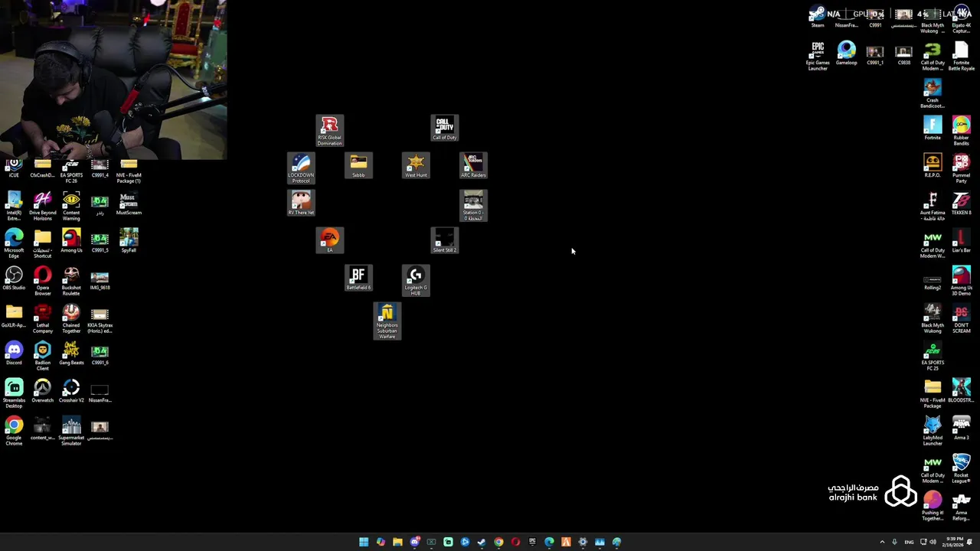Open the Overwatch desktop icon
The width and height of the screenshot is (980, 551).
point(43,390)
